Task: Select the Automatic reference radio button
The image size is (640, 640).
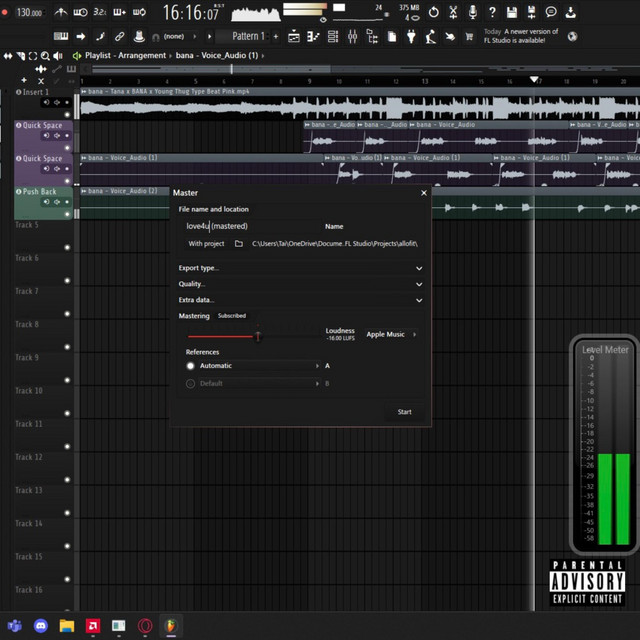Action: 190,366
